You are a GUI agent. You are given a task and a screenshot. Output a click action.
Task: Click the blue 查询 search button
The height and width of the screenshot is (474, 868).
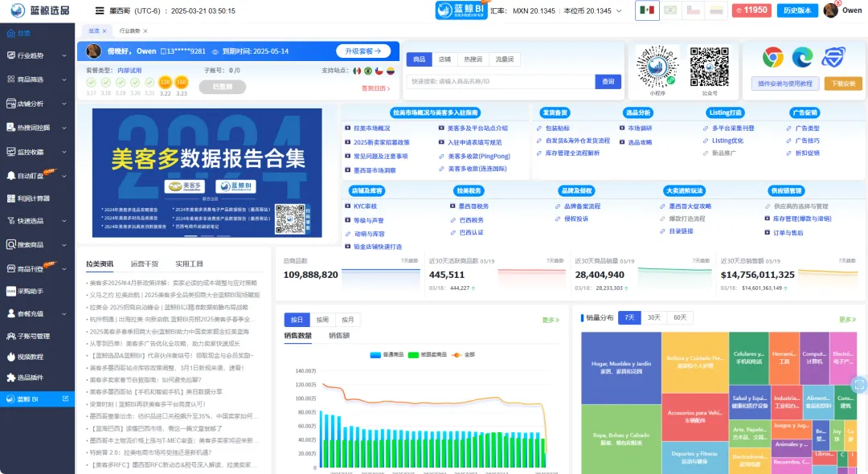pyautogui.click(x=608, y=81)
